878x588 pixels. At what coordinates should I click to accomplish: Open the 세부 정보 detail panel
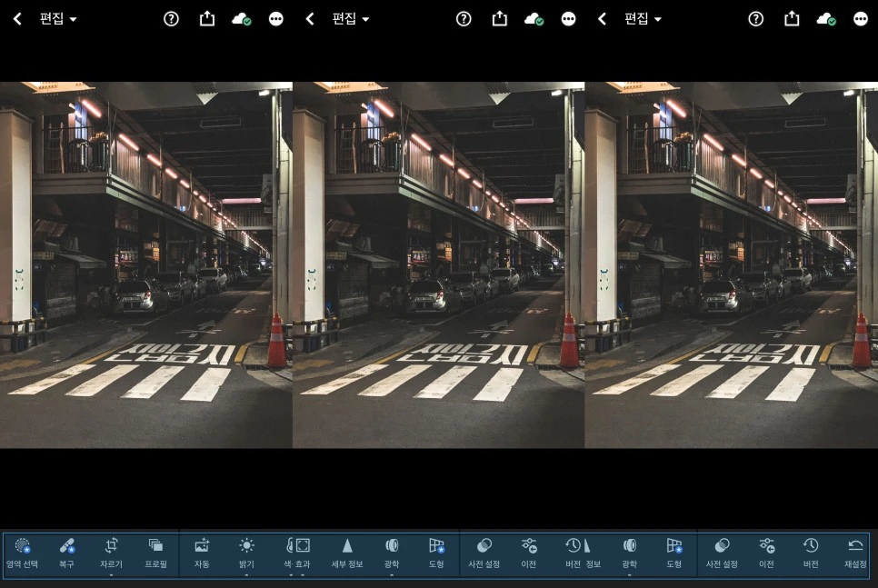tap(347, 553)
